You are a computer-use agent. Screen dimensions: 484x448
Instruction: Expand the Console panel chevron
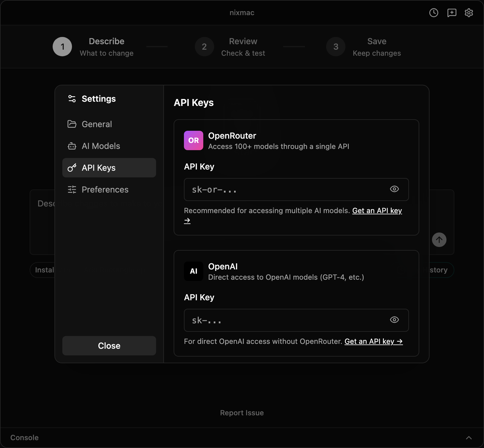(x=469, y=438)
